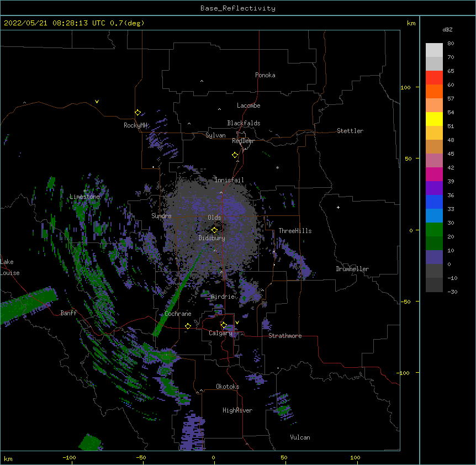
Task: Select the radar site diamond between Olds and Didsbury
Action: pyautogui.click(x=214, y=230)
